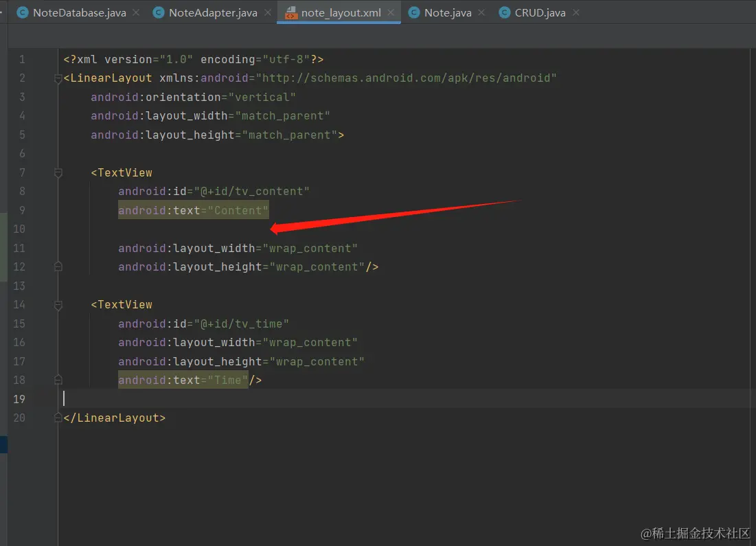756x546 pixels.
Task: Open the CRUD.java tab
Action: click(x=540, y=12)
